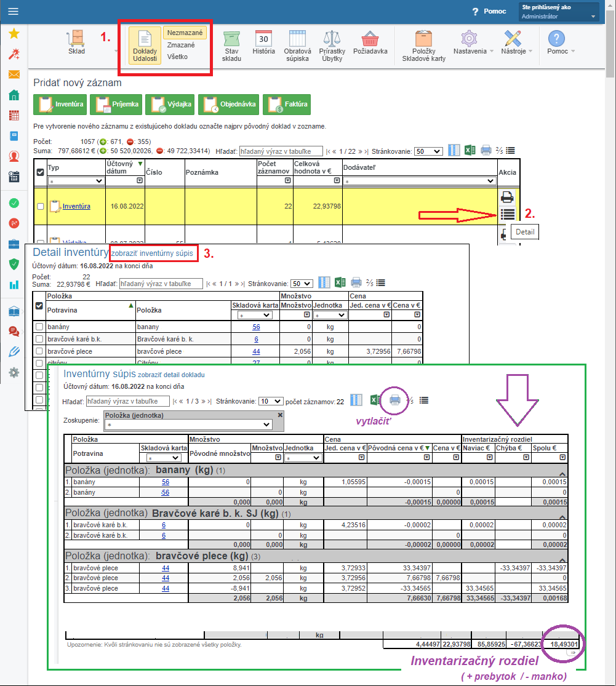This screenshot has height=686, width=616.
Task: Open the "zobraziť inventúrny súpis" link
Action: click(152, 253)
